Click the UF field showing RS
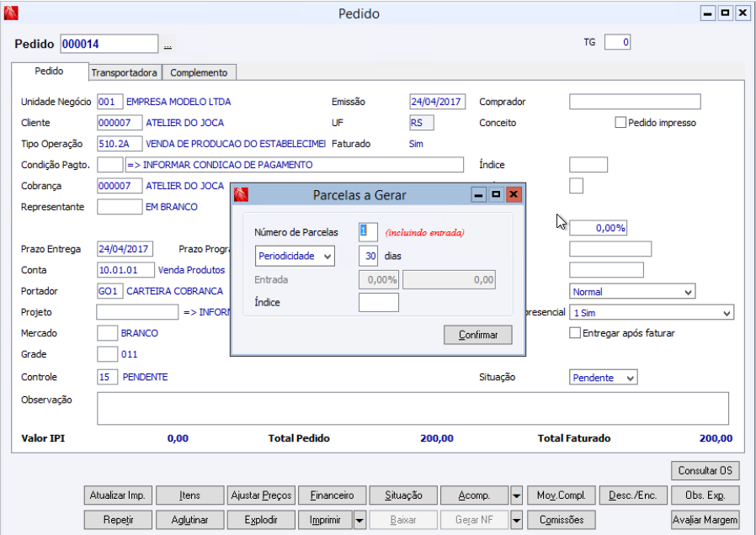 click(x=422, y=123)
